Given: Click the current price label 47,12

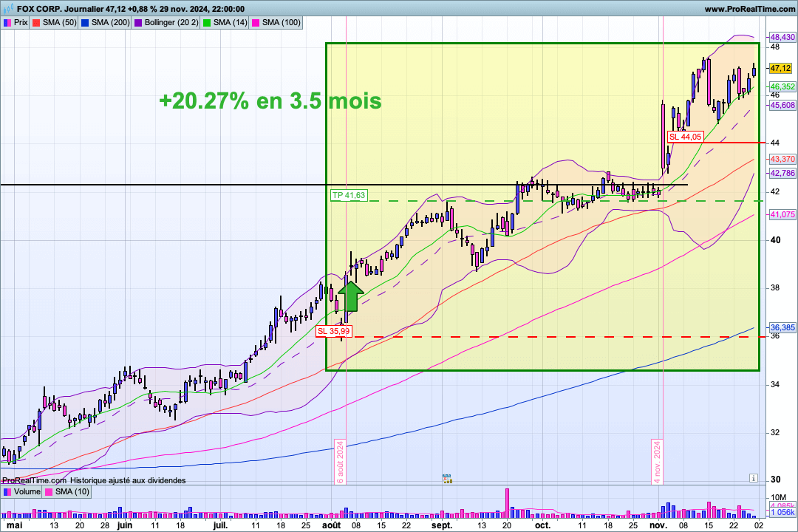Looking at the screenshot, I should 780,68.
